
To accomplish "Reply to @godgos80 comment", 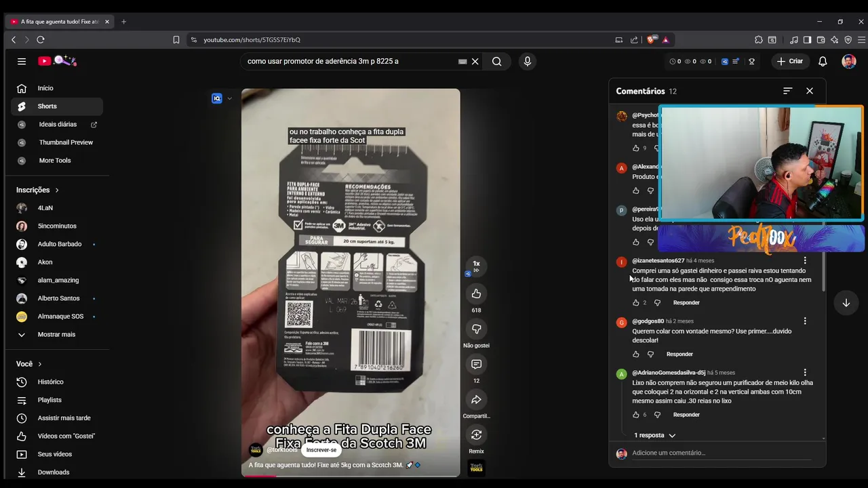I will click(x=679, y=354).
